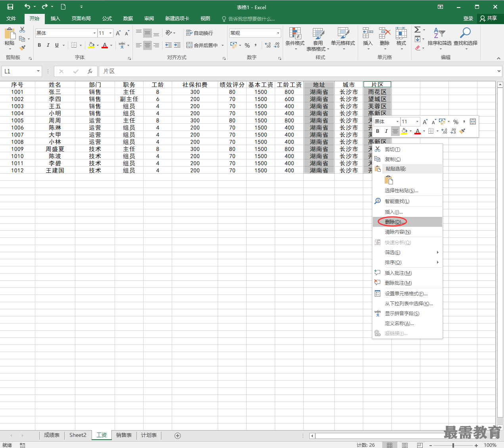504x448 pixels.
Task: Click the Redo arrow icon
Action: (x=45, y=7)
